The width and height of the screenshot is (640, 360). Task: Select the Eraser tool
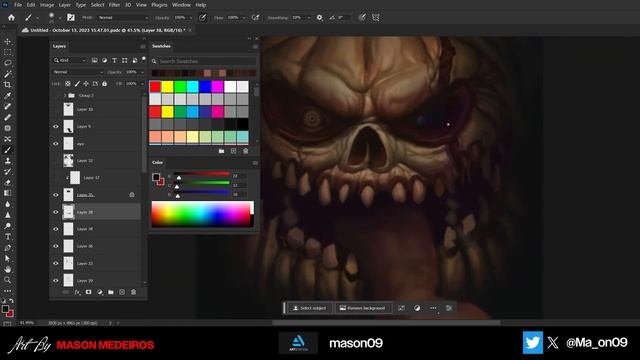[7, 182]
